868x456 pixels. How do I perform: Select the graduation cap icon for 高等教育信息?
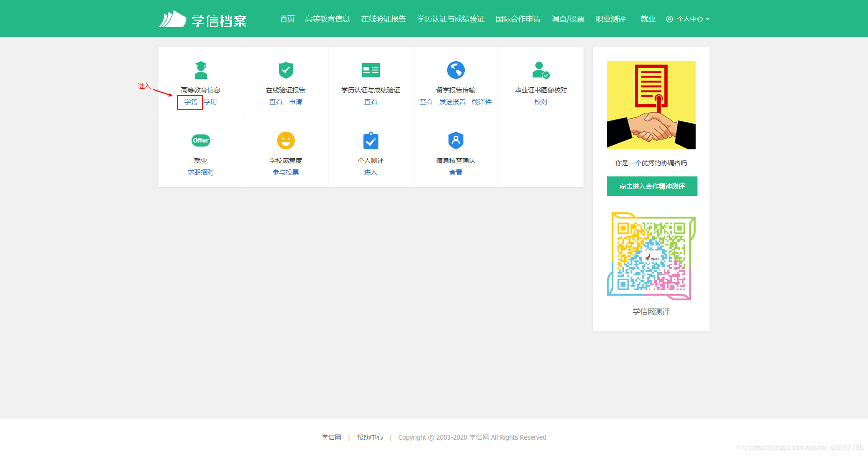coord(200,70)
